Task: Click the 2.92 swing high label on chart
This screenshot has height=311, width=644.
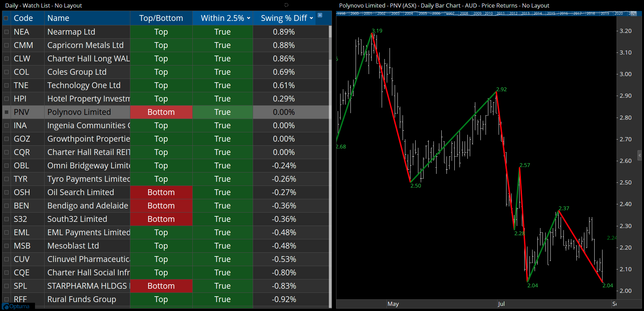Action: point(501,89)
